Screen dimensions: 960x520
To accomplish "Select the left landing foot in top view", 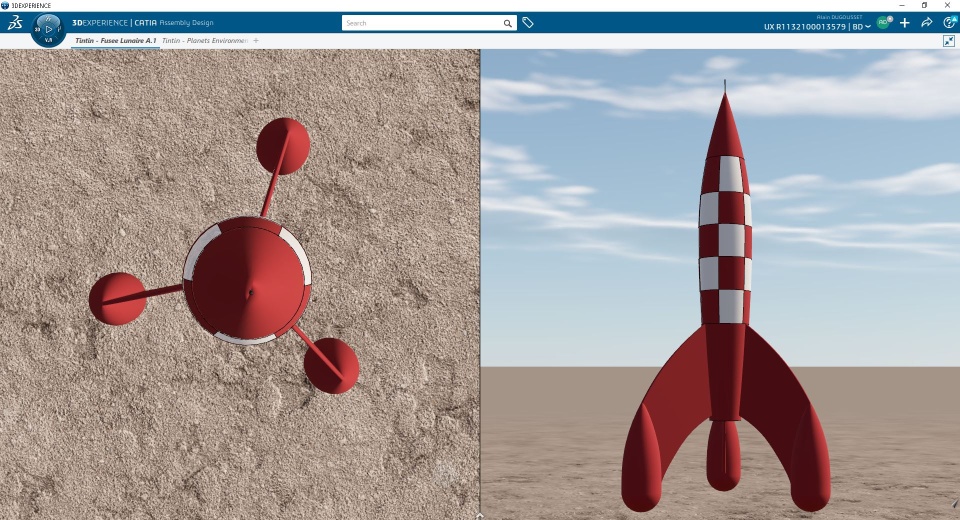I will point(118,298).
